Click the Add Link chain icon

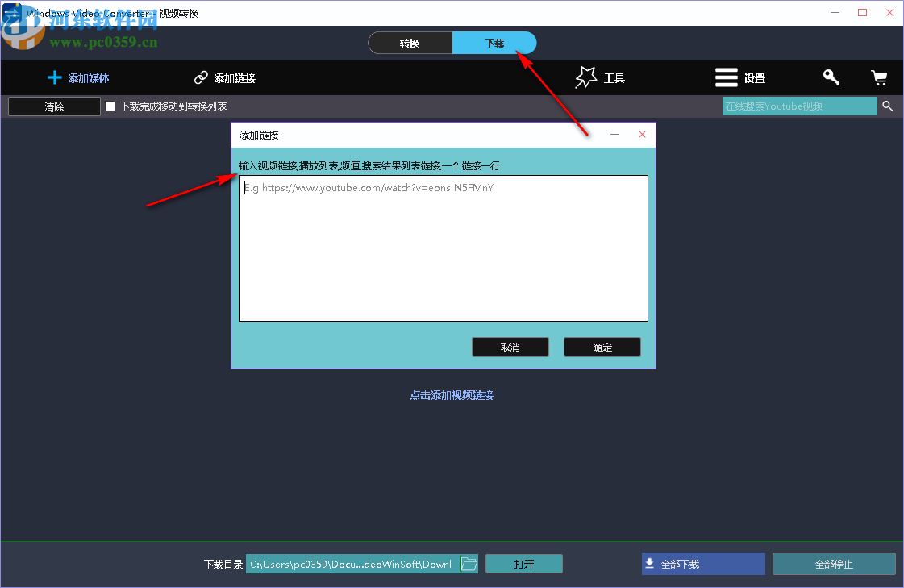click(200, 77)
